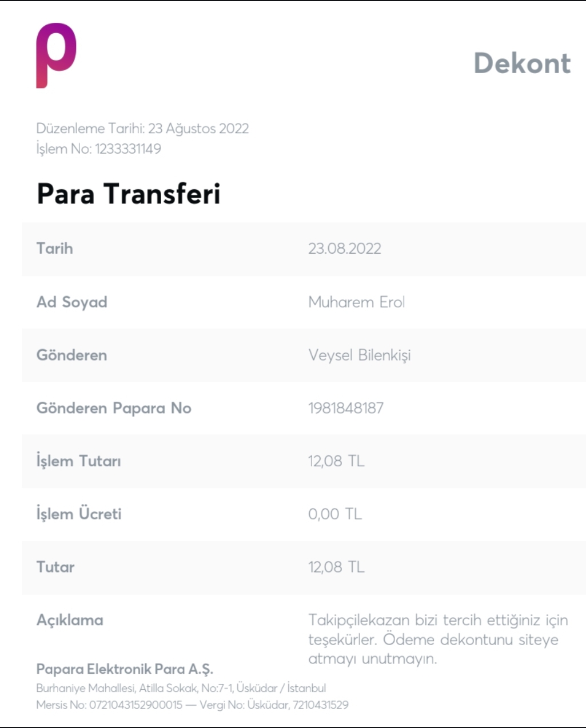Click the Ad Soyad label
The image size is (586, 728).
click(71, 302)
